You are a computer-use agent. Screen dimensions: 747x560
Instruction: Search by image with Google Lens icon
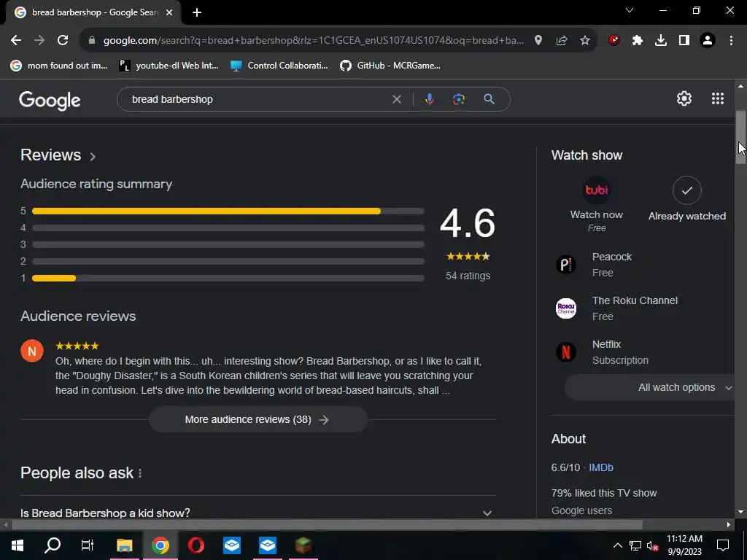click(x=458, y=99)
